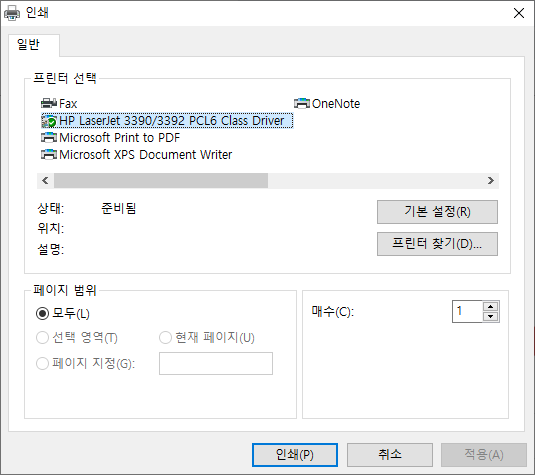Click the 취소 button
The height and width of the screenshot is (475, 535).
click(x=390, y=455)
